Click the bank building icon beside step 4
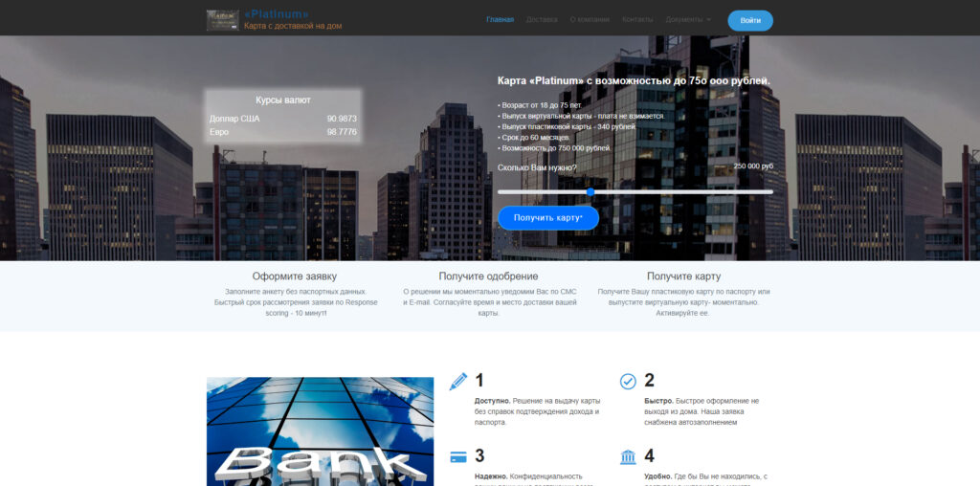Image resolution: width=980 pixels, height=486 pixels. coord(628,456)
